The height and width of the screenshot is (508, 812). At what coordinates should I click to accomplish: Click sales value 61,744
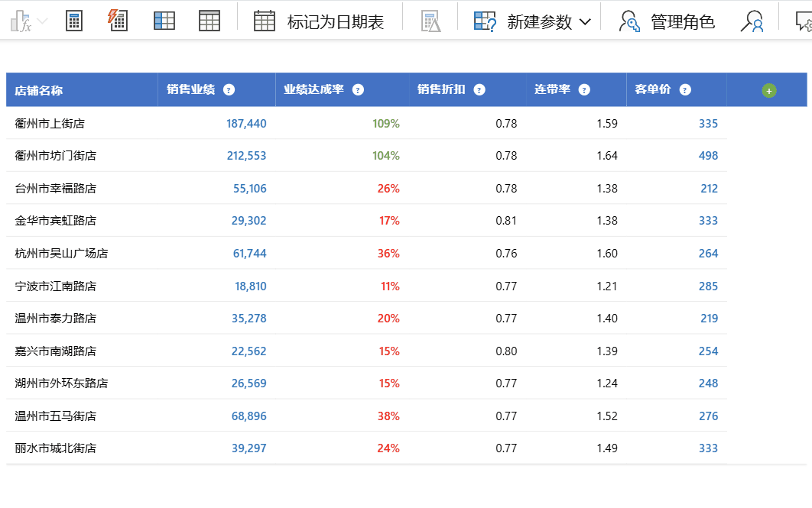249,254
